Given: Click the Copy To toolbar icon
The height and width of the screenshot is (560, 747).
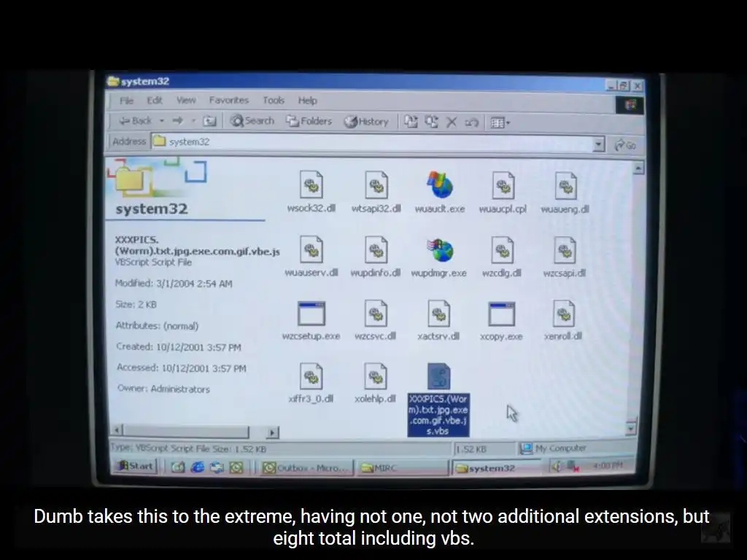Looking at the screenshot, I should pos(431,122).
